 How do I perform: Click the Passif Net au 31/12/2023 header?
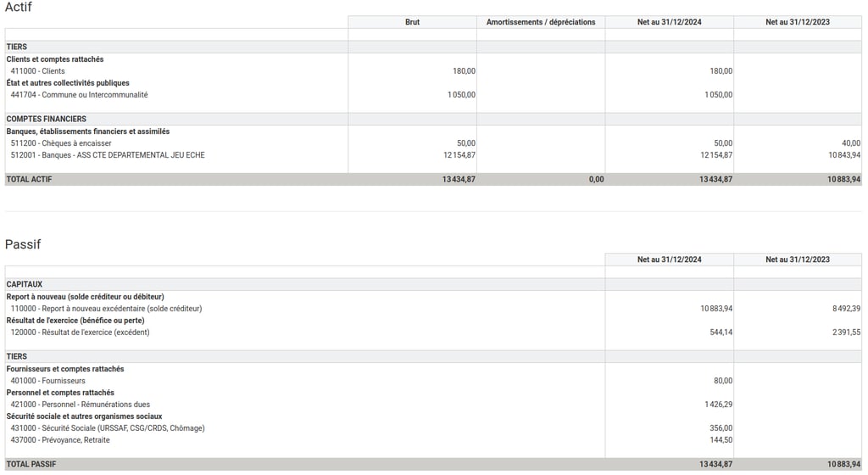coord(798,259)
